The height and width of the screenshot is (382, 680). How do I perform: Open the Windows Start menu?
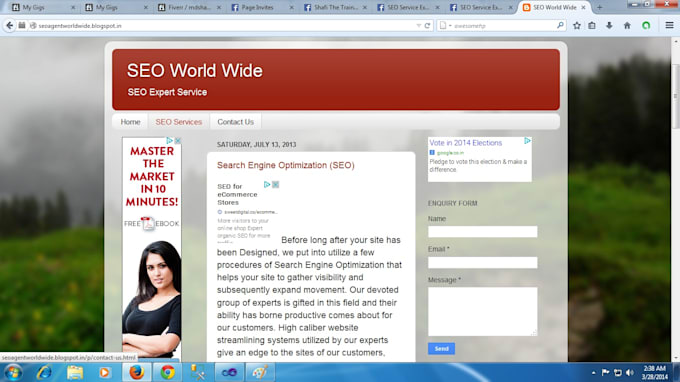click(13, 372)
